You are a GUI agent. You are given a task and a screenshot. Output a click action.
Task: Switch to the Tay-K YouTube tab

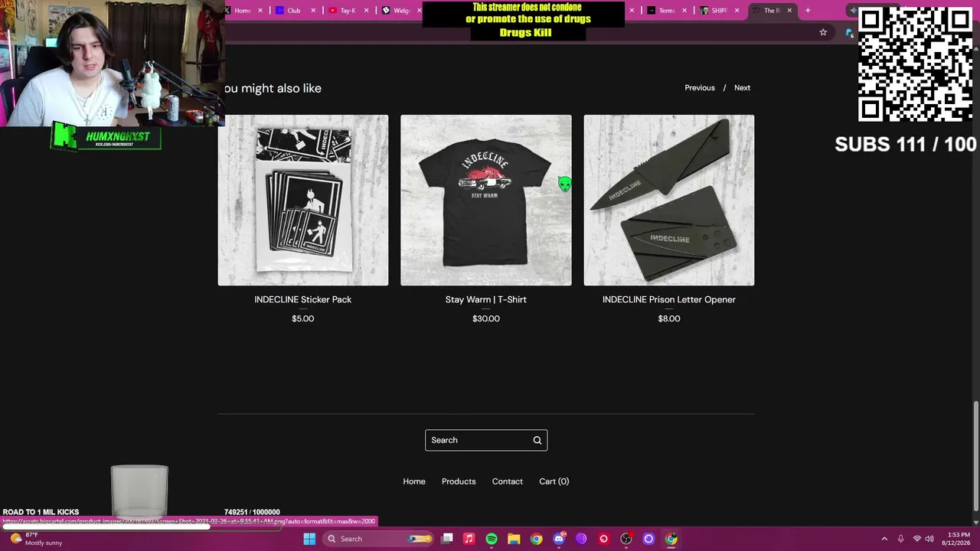click(x=348, y=11)
